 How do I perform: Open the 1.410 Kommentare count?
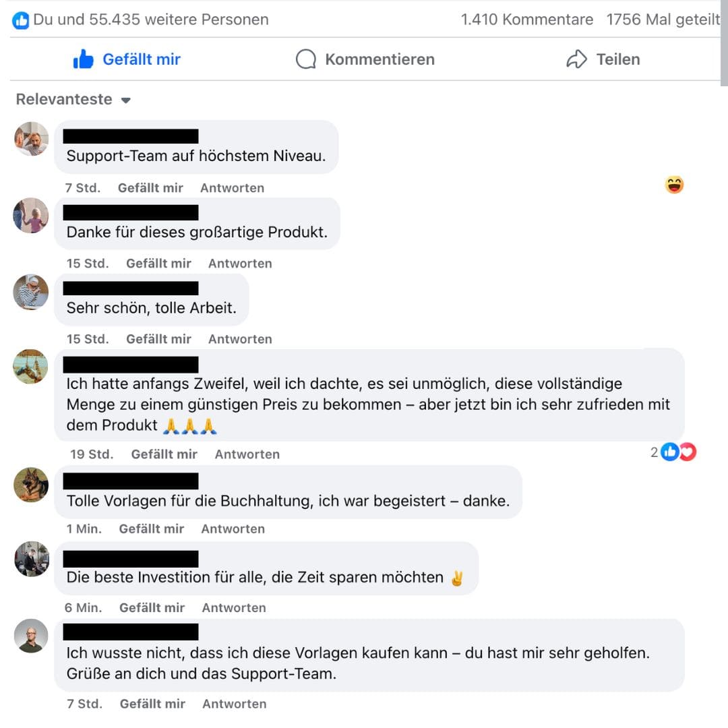tap(527, 20)
